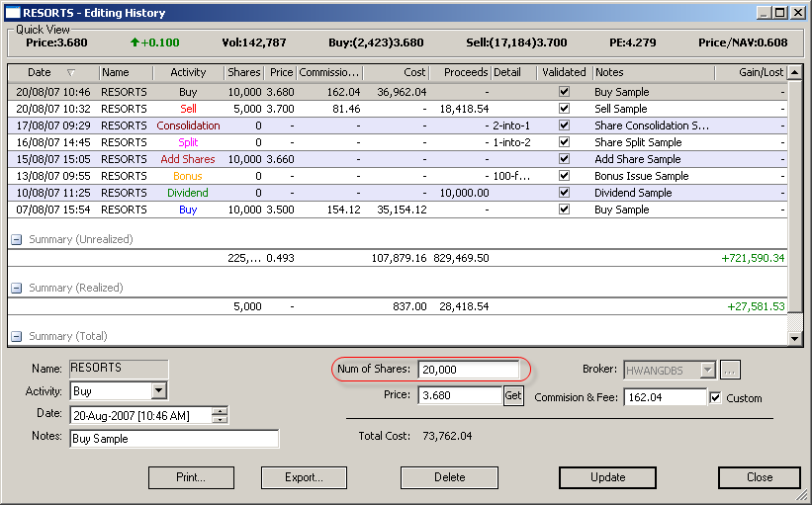Click the Export... button
Viewport: 812px width, 505px height.
pos(304,477)
